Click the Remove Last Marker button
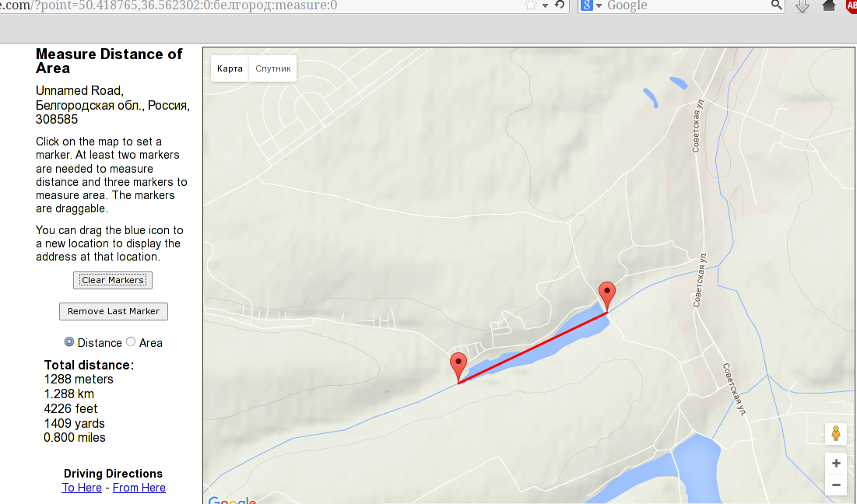The height and width of the screenshot is (504, 857). click(113, 311)
